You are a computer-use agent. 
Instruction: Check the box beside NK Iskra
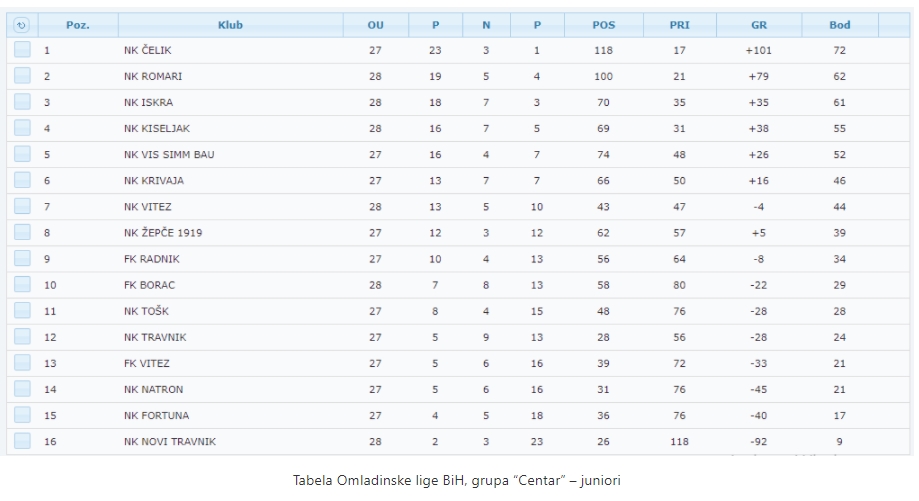22,102
